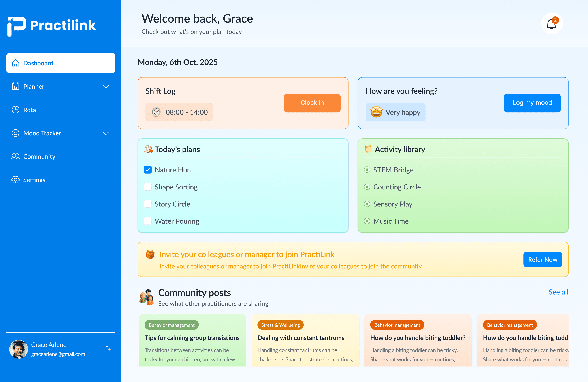
Task: Click the Rota clock icon
Action: pos(16,110)
